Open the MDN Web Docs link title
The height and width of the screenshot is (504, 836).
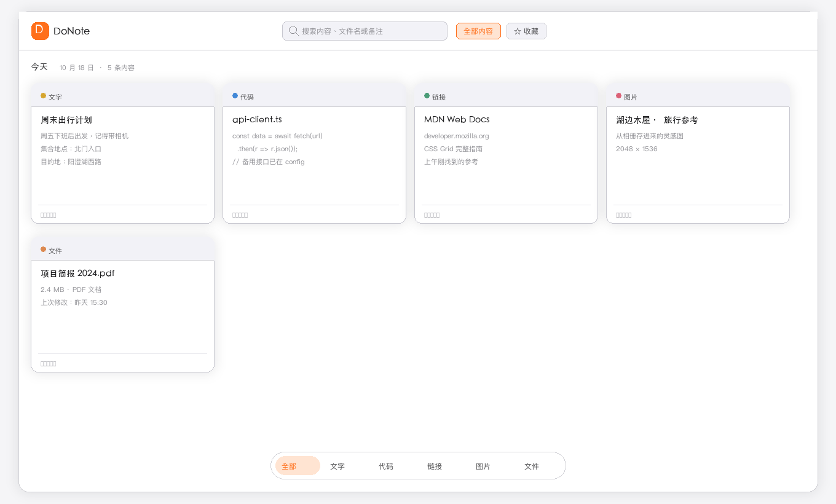[x=457, y=119]
